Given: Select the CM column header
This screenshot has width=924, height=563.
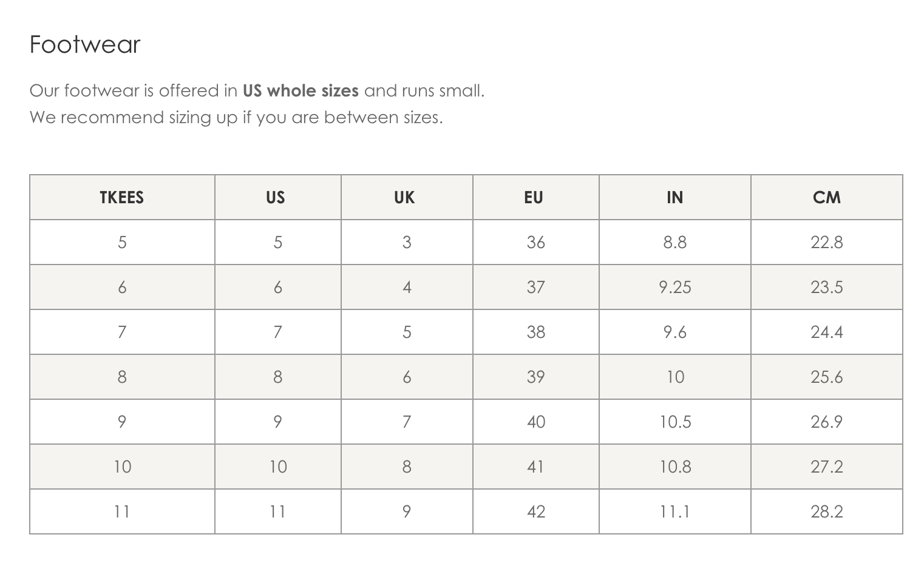Looking at the screenshot, I should [x=827, y=197].
